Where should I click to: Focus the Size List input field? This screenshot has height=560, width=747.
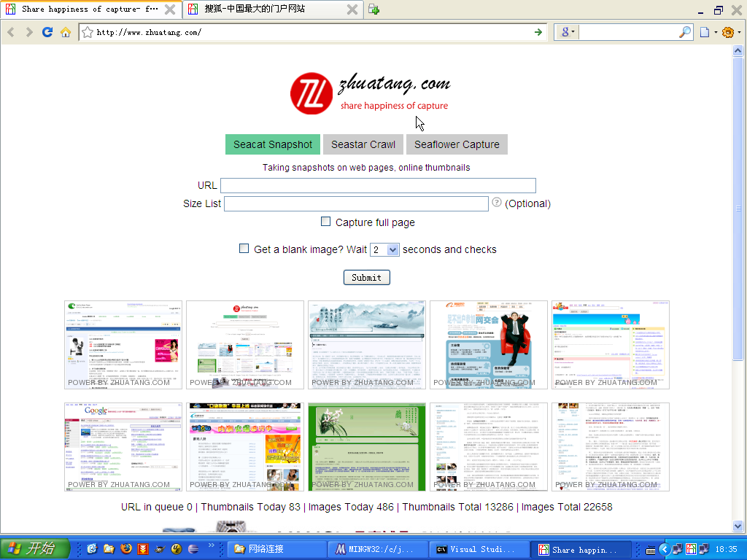(x=356, y=204)
